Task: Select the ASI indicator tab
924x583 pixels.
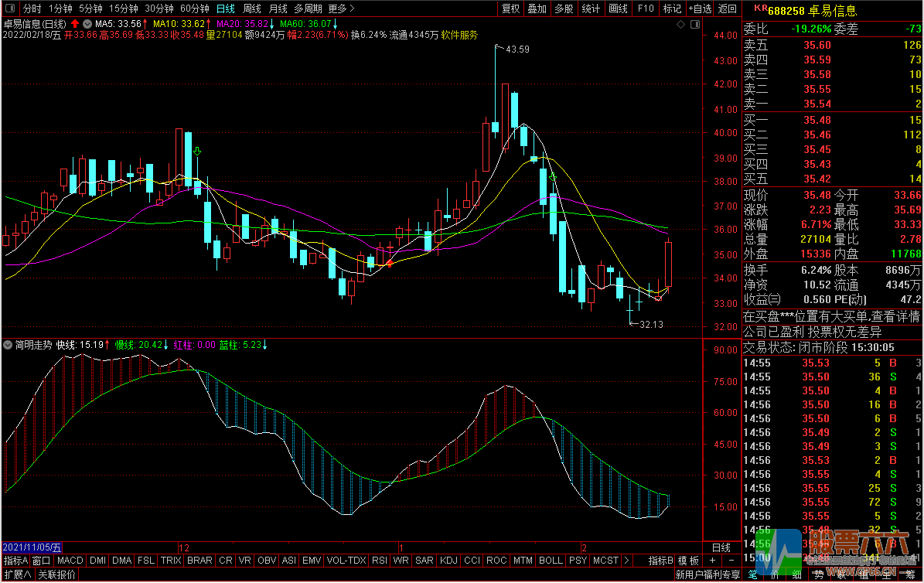Action: point(288,561)
